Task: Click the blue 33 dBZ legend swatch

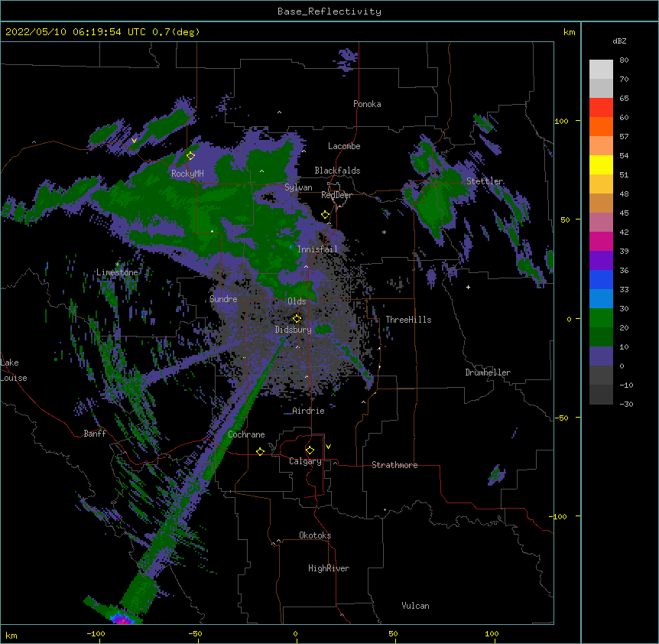Action: [601, 279]
